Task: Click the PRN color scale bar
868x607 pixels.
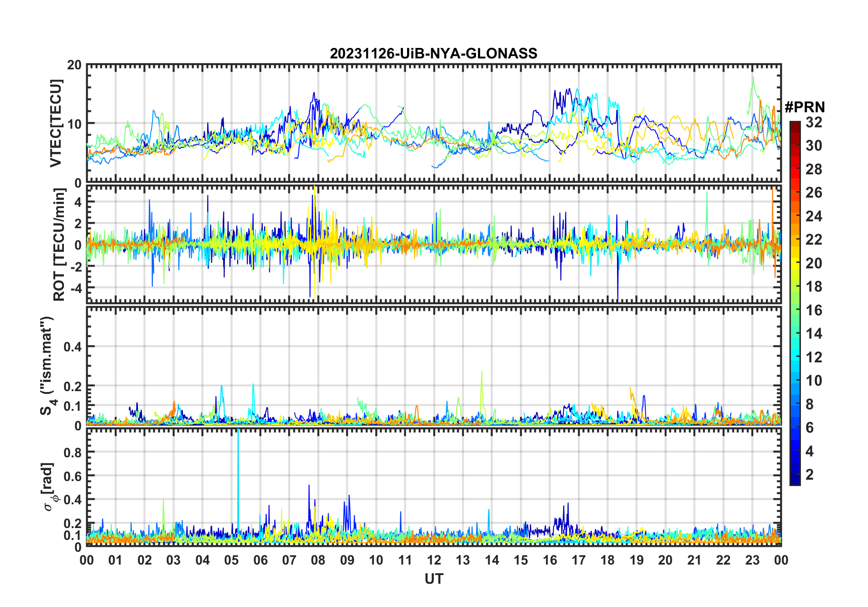Action: tap(795, 303)
